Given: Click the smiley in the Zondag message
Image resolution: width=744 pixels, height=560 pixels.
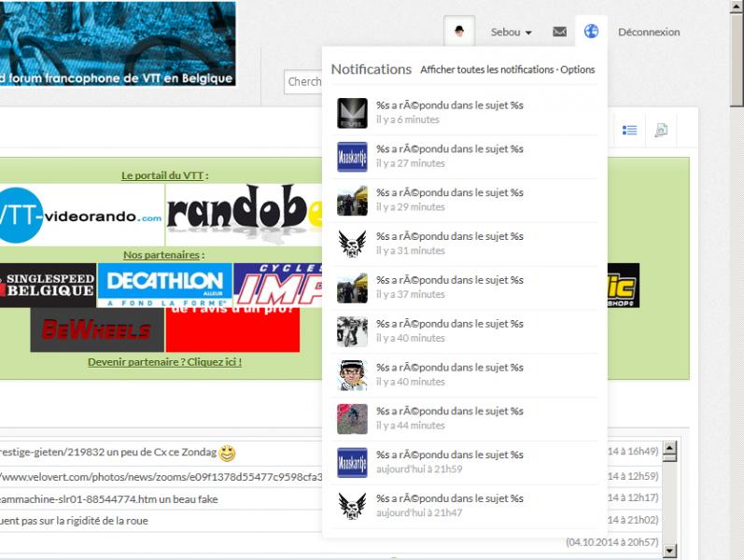Looking at the screenshot, I should point(227,454).
